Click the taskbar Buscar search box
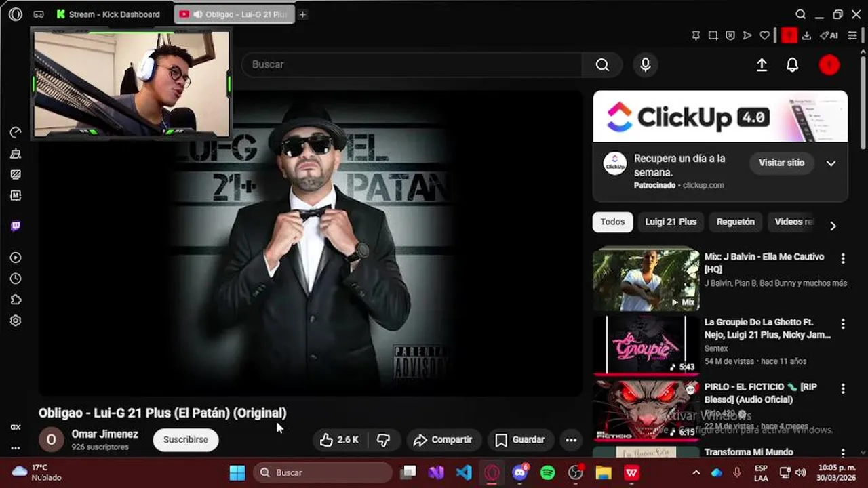This screenshot has height=488, width=868. (x=323, y=472)
